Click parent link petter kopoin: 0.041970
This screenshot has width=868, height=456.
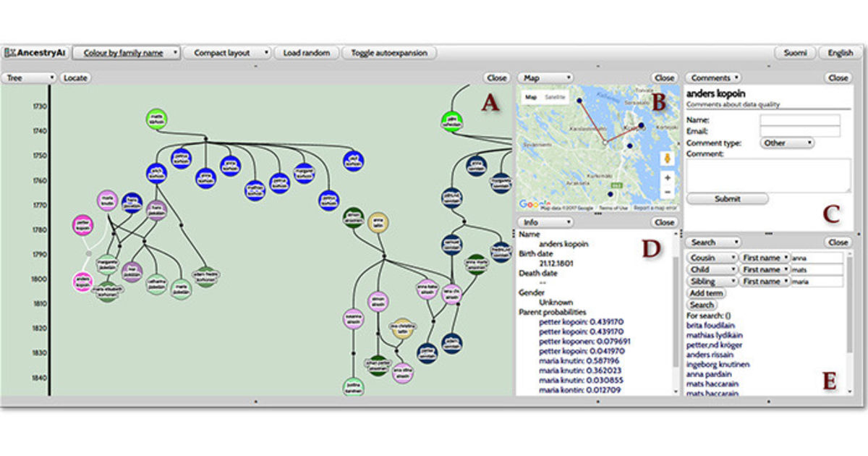tap(582, 351)
